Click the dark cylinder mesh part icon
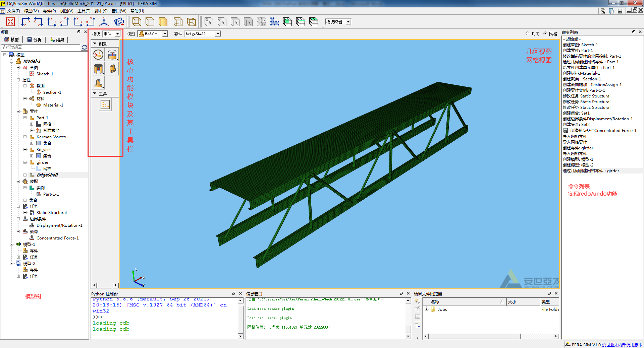Image resolution: width=644 pixels, height=348 pixels. coord(98,69)
